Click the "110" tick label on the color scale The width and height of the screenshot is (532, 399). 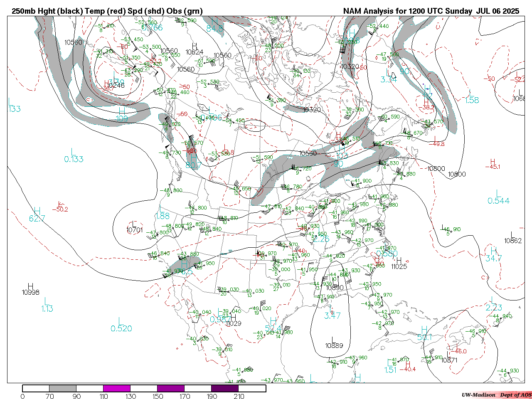[103, 396]
